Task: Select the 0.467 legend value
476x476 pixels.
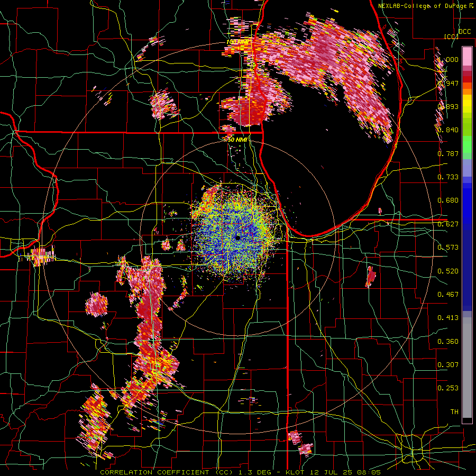Action: click(x=448, y=295)
